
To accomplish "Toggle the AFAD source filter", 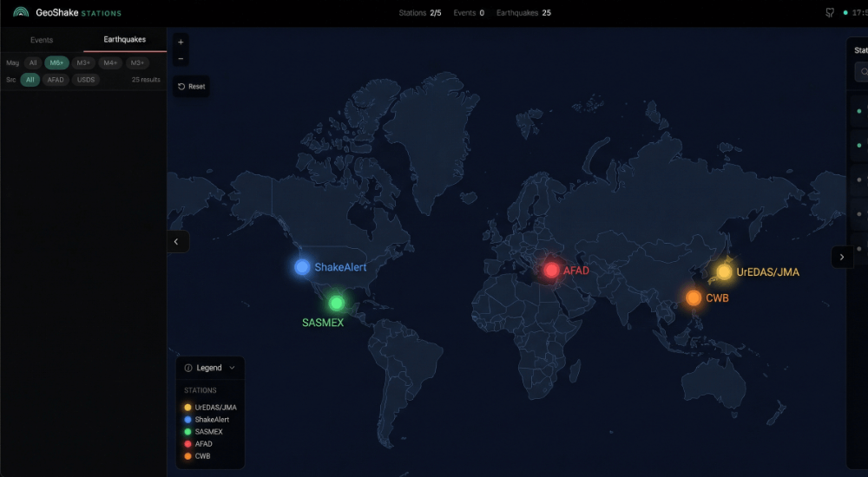I will (56, 80).
